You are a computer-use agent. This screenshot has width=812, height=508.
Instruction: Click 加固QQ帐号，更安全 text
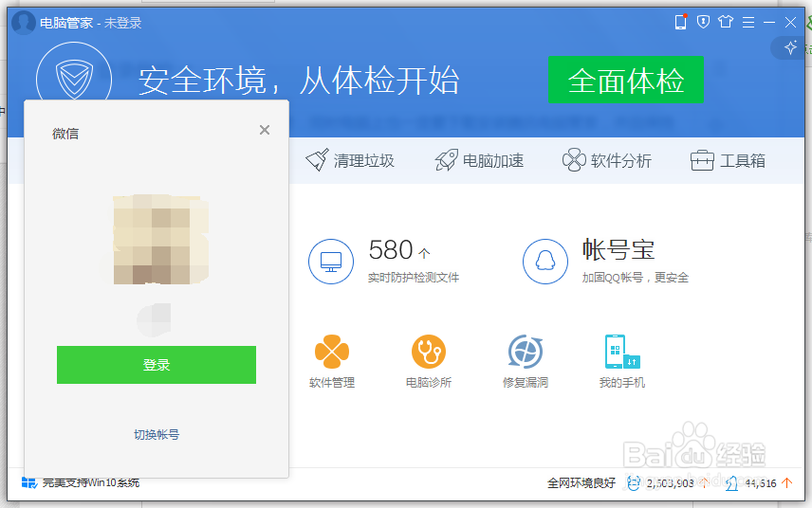click(636, 278)
